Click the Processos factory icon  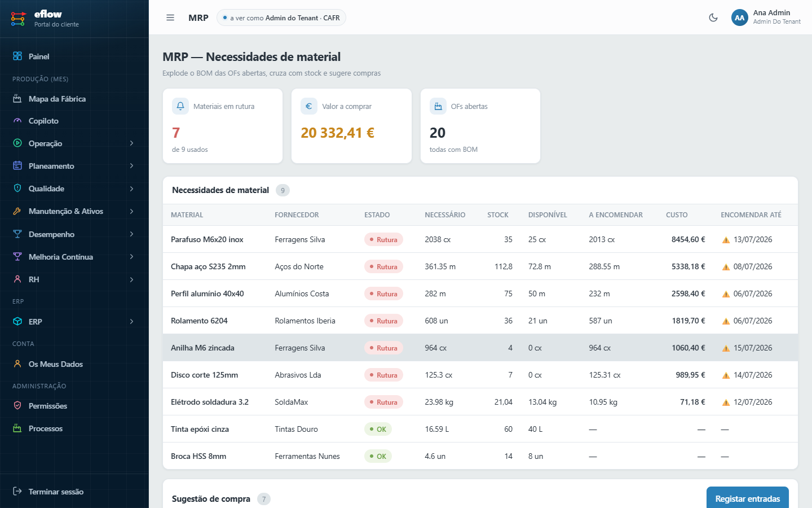click(x=17, y=428)
